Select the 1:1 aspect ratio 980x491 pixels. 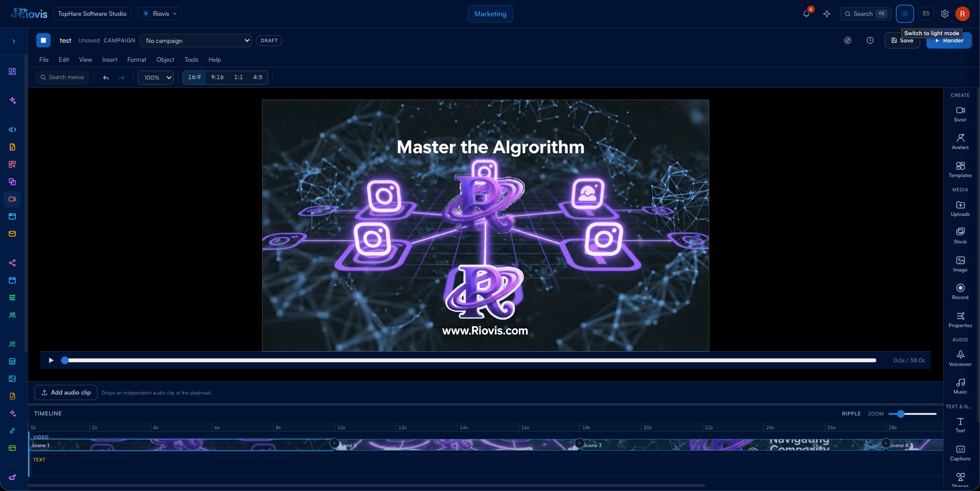tap(238, 78)
